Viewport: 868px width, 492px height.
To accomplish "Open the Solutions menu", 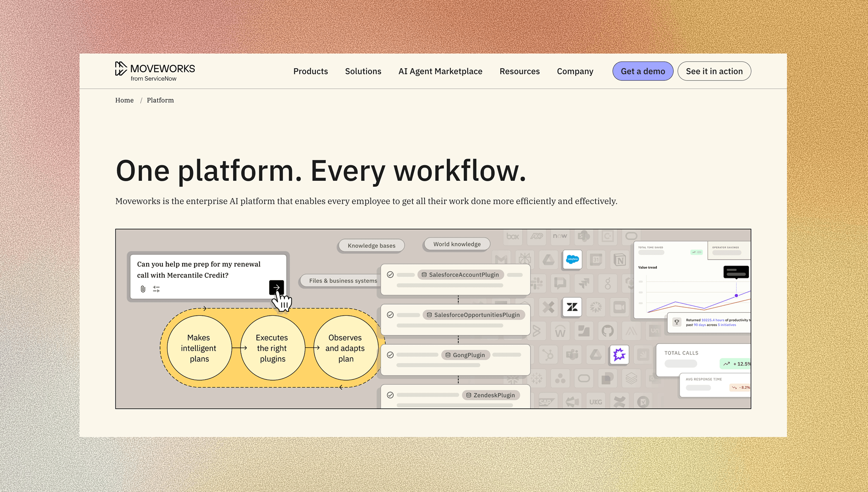I will [x=363, y=71].
